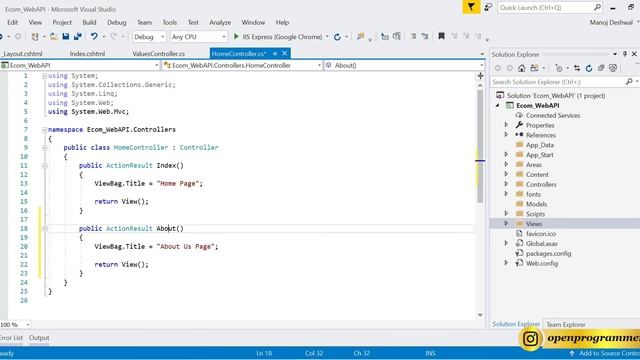Click the New Project toolbar icon
This screenshot has width=640, height=360.
[35, 36]
